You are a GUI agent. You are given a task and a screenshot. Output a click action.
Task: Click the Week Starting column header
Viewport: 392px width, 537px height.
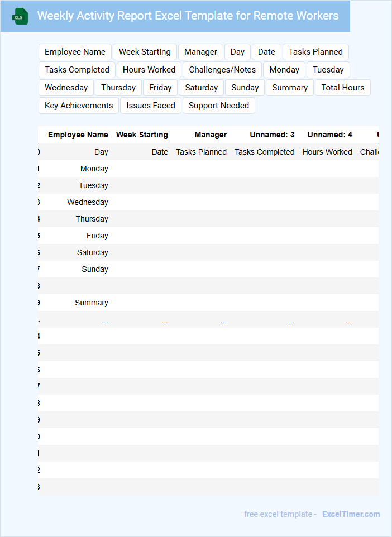(142, 135)
